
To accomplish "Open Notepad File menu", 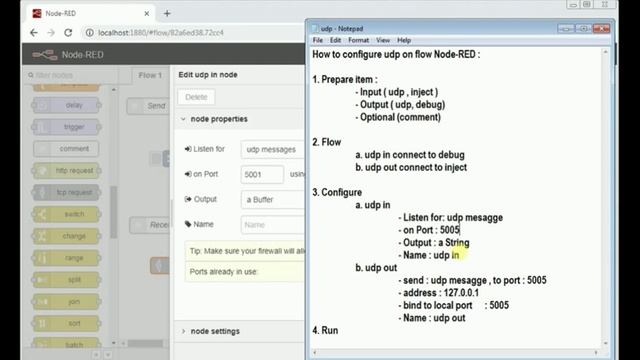I will coord(318,40).
